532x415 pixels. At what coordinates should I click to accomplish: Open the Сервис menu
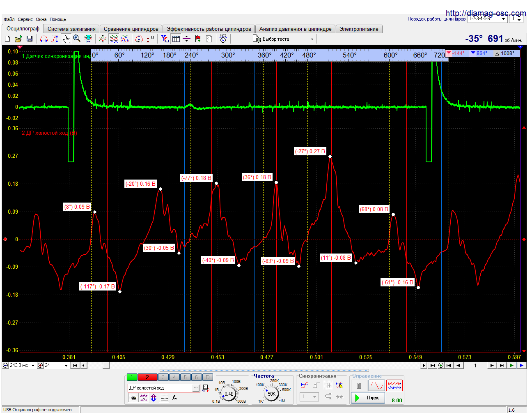pyautogui.click(x=25, y=19)
